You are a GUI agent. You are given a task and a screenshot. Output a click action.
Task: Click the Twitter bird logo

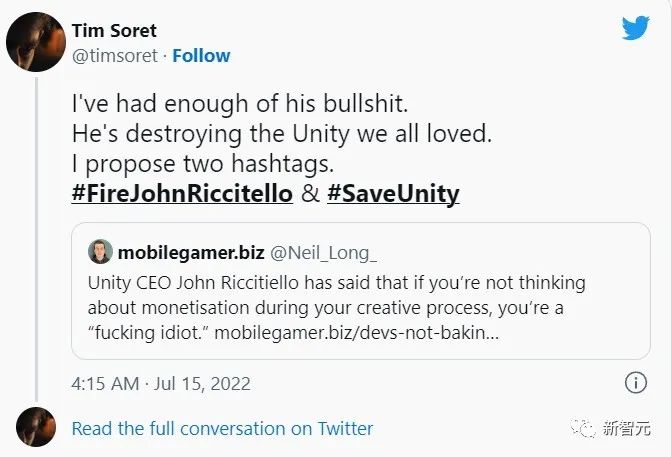pyautogui.click(x=636, y=28)
